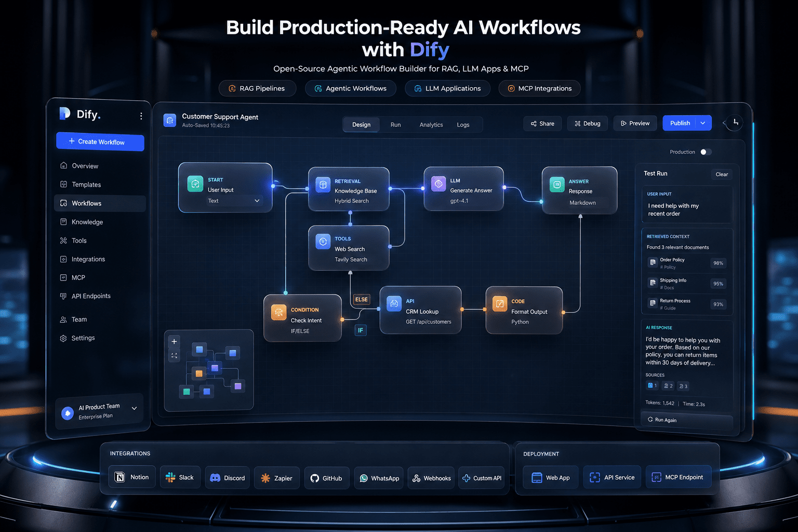Switch to the Analytics tab
Image resolution: width=798 pixels, height=532 pixels.
pyautogui.click(x=431, y=125)
